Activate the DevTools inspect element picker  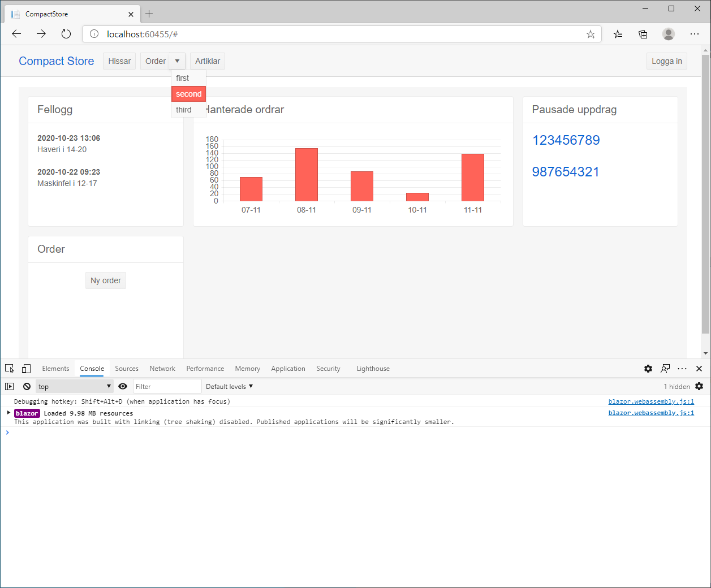(10, 369)
